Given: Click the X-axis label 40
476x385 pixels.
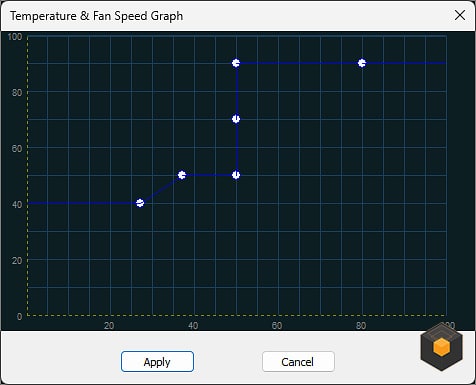Looking at the screenshot, I should click(x=193, y=325).
